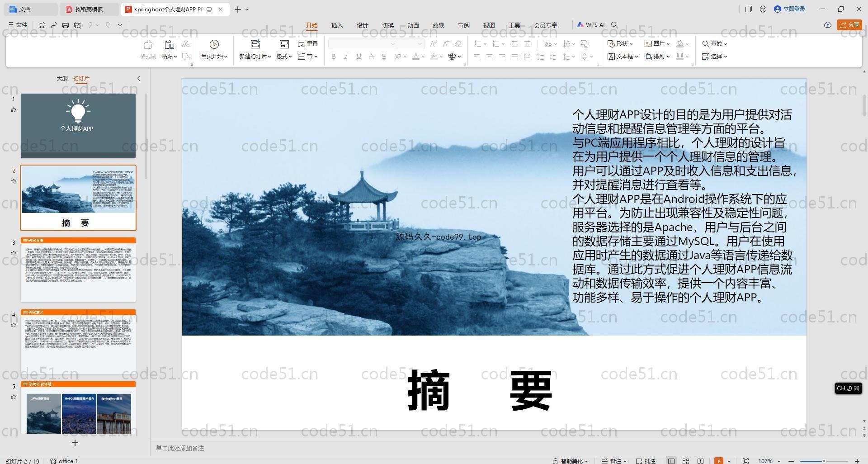Viewport: 868px width, 464px height.
Task: Switch to the 插入 ribbon tab
Action: tap(337, 25)
